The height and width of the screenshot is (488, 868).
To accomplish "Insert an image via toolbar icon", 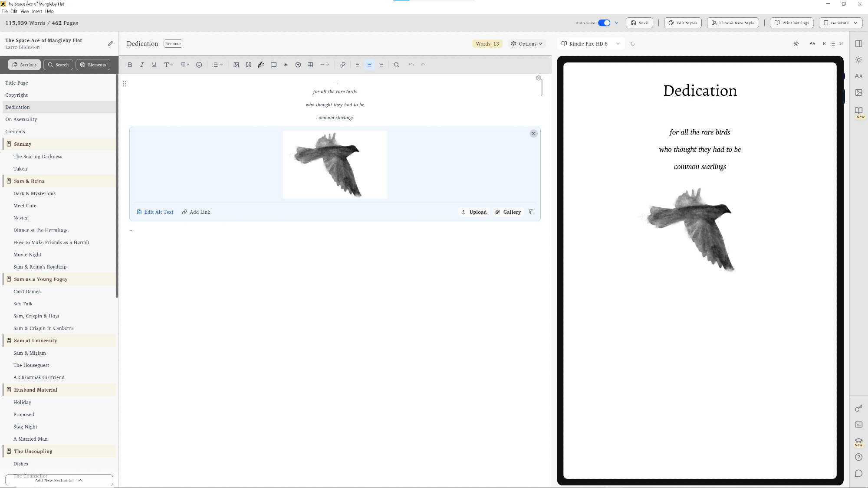I will pos(236,65).
